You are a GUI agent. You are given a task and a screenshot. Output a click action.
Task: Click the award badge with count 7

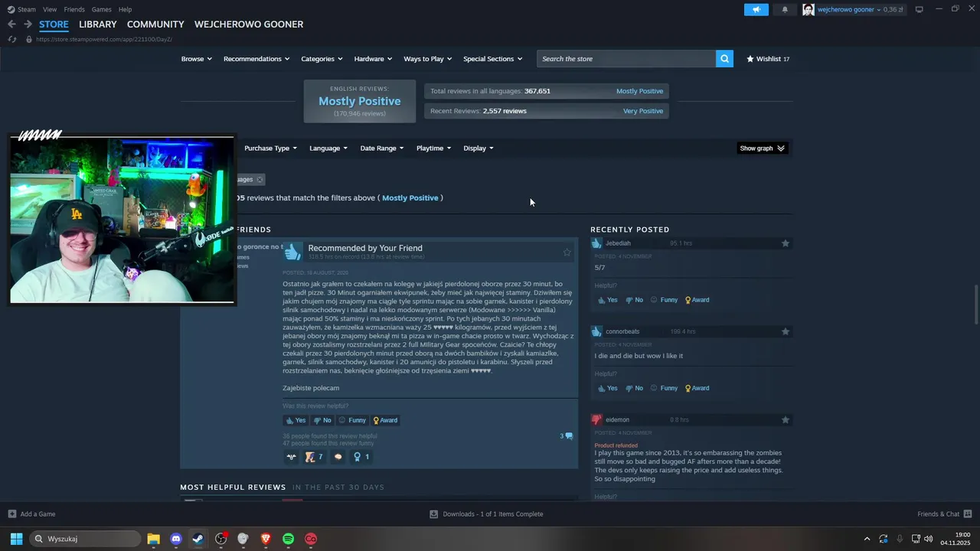point(314,457)
